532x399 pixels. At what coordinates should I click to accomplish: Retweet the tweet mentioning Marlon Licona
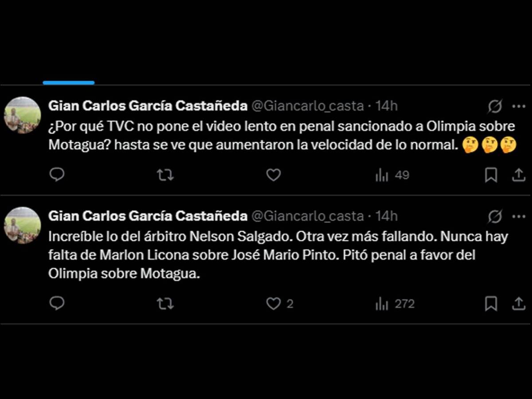164,303
